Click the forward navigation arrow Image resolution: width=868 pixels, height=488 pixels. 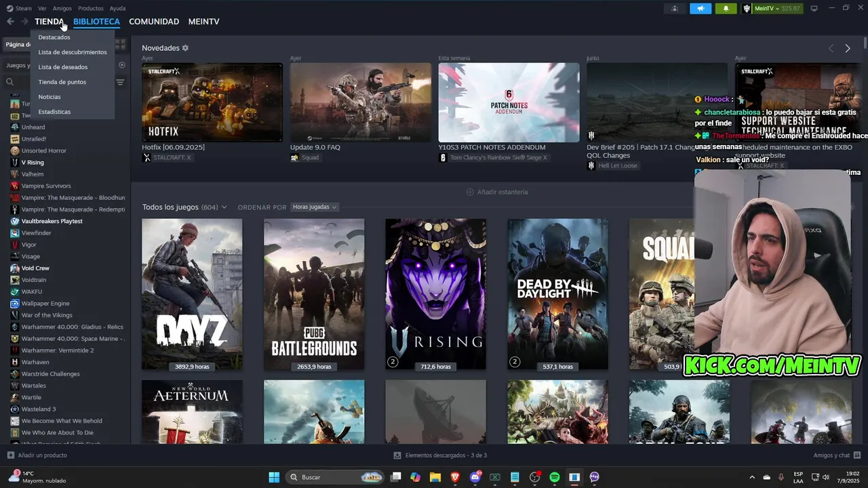[x=25, y=22]
